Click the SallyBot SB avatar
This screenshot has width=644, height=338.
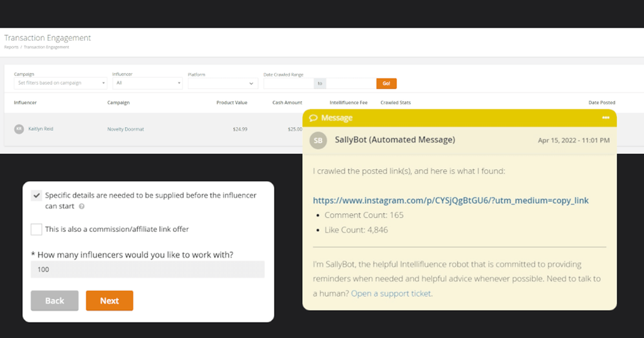319,140
